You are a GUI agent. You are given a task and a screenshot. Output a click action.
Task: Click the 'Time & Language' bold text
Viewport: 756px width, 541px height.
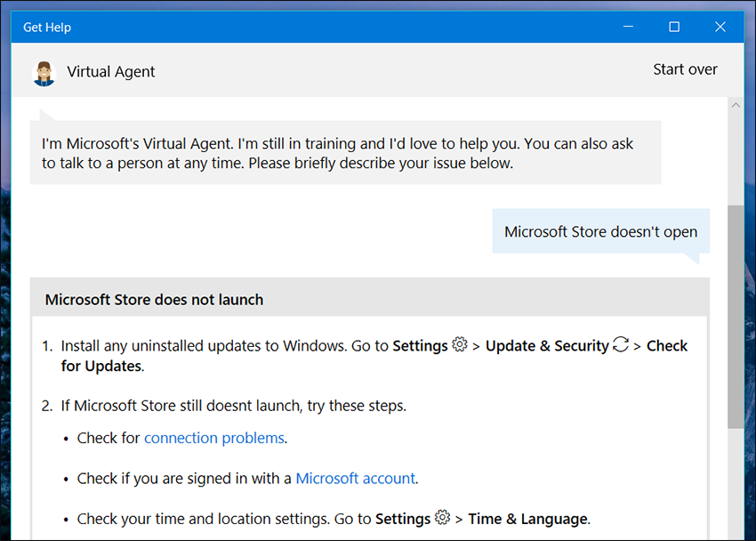[x=528, y=519]
